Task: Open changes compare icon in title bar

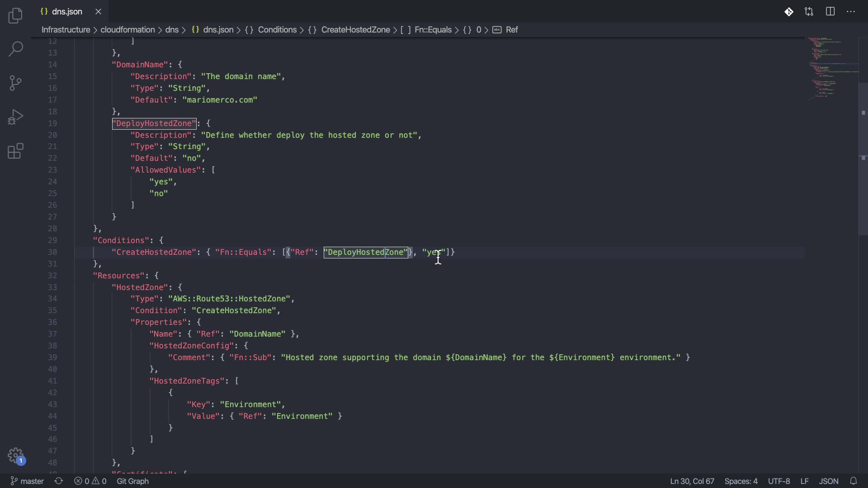Action: click(809, 12)
